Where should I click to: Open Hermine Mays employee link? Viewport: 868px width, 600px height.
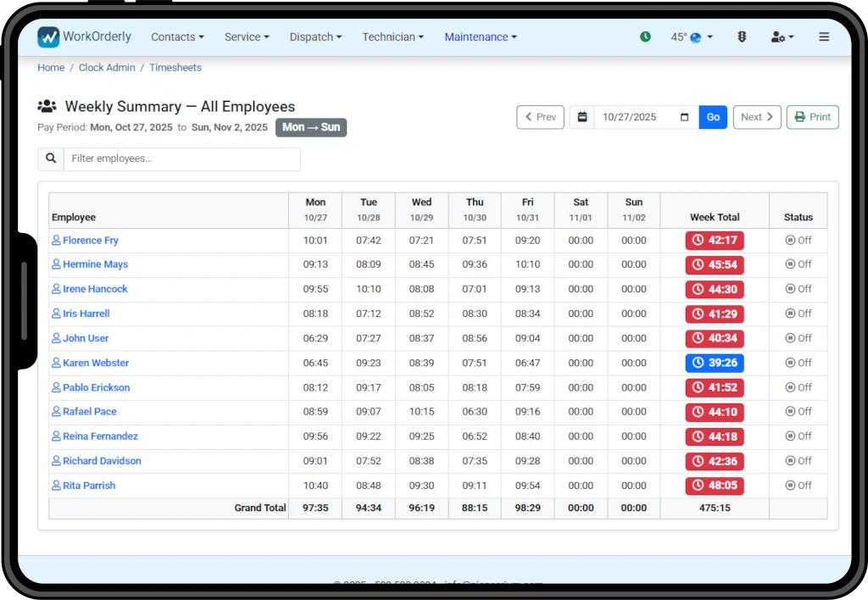(95, 264)
